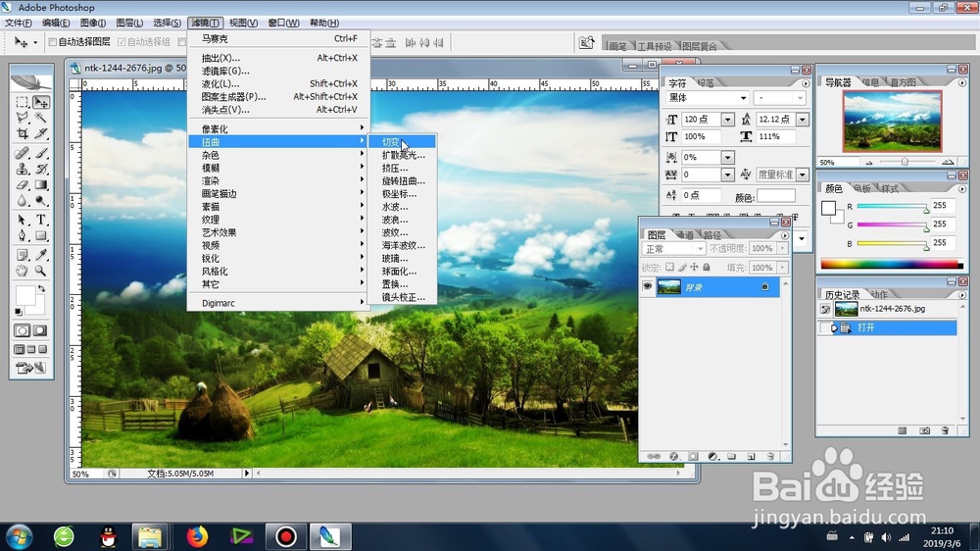
Task: Open the Navigator panel flyout menu
Action: [962, 82]
